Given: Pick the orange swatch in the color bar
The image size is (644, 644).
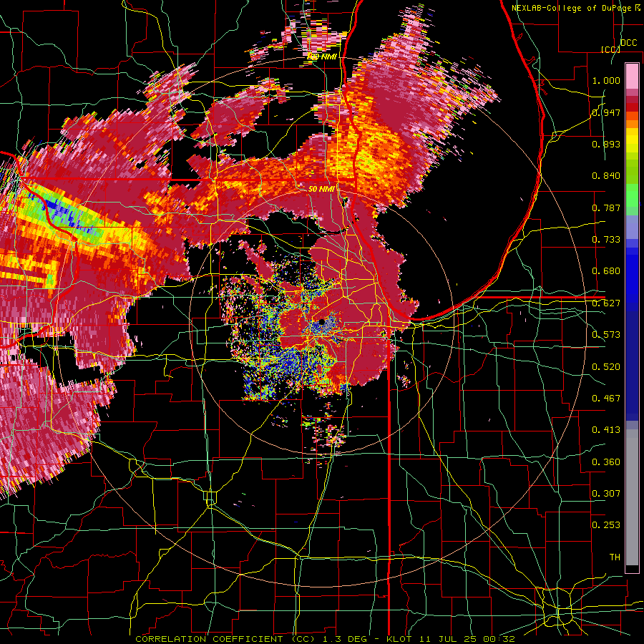Looking at the screenshot, I should (x=632, y=123).
